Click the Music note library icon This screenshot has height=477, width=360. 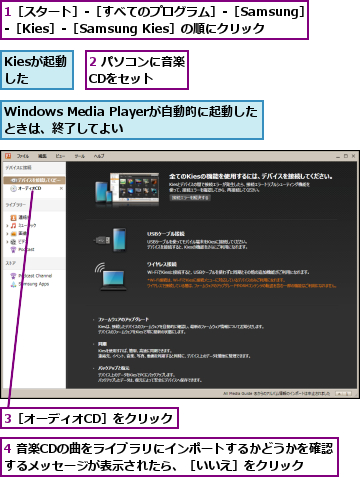point(13,226)
